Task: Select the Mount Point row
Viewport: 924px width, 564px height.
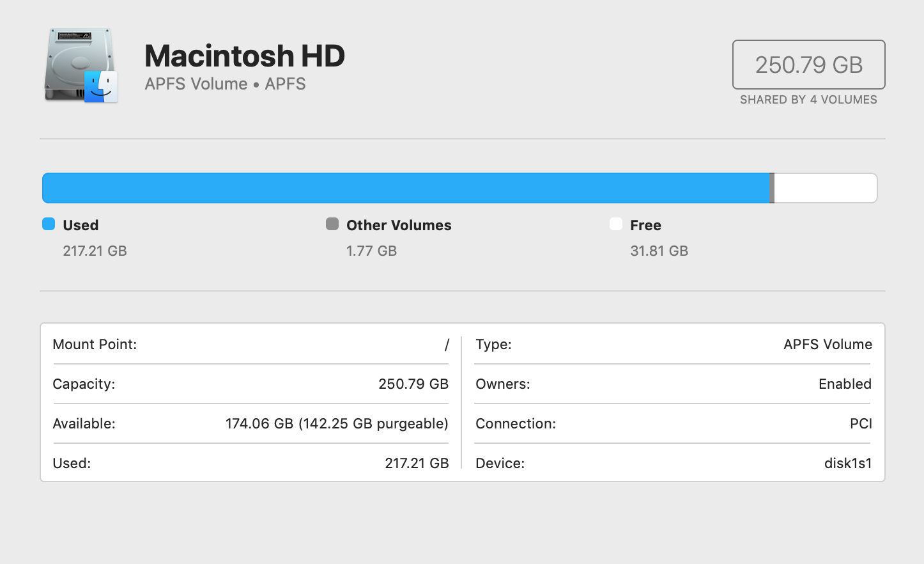Action: click(250, 345)
